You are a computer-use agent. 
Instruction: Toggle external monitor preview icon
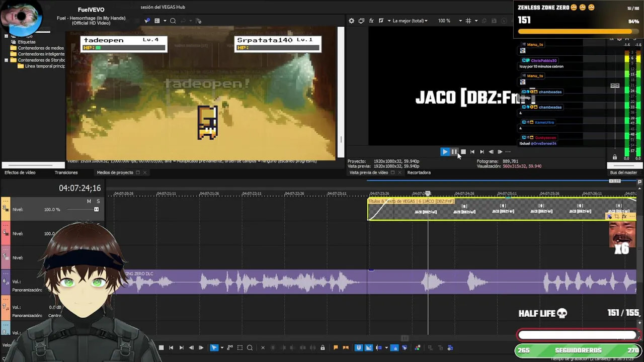pos(361,21)
